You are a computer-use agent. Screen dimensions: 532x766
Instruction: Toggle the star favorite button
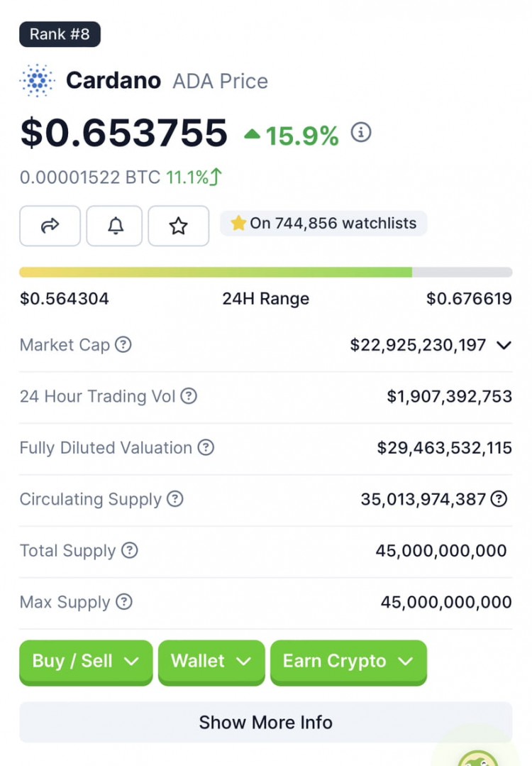(x=178, y=226)
